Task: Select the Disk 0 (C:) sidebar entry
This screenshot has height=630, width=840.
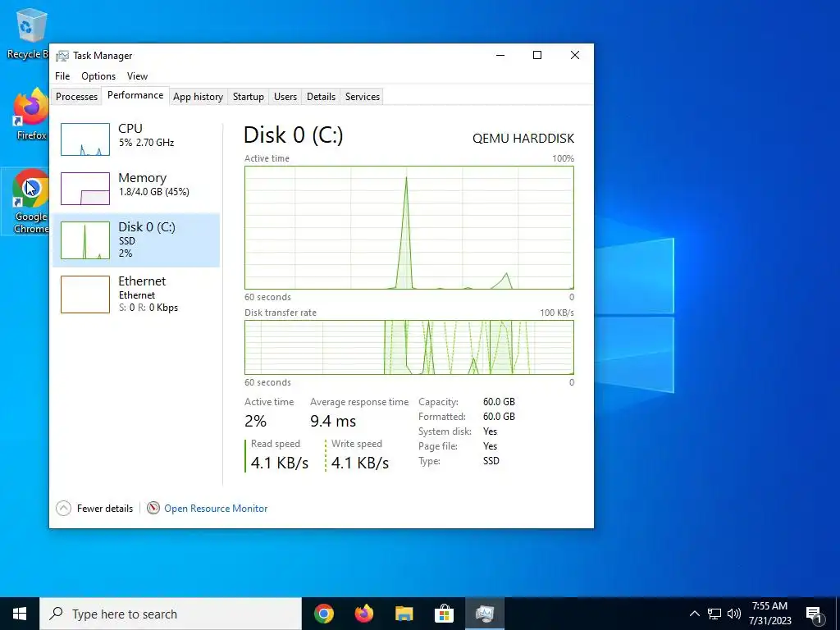Action: [x=137, y=240]
